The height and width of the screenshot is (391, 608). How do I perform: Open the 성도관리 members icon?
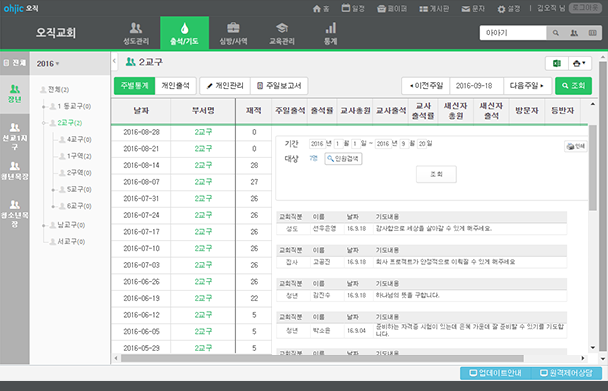136,28
